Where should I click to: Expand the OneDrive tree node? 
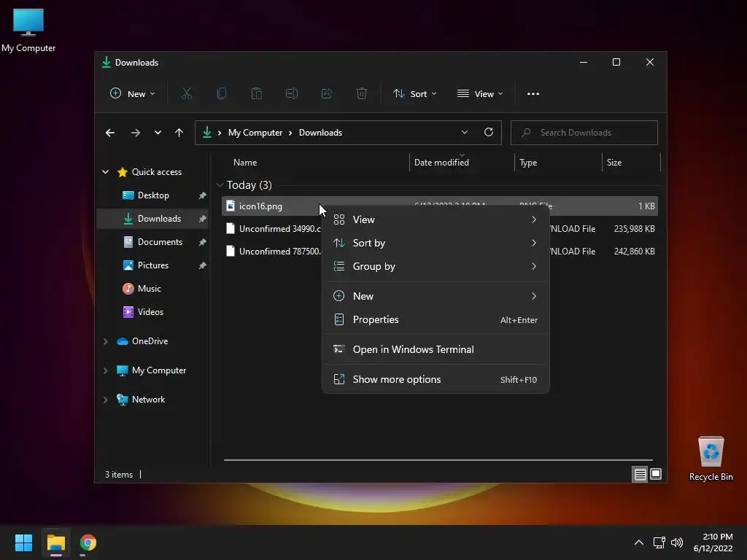[x=106, y=341]
